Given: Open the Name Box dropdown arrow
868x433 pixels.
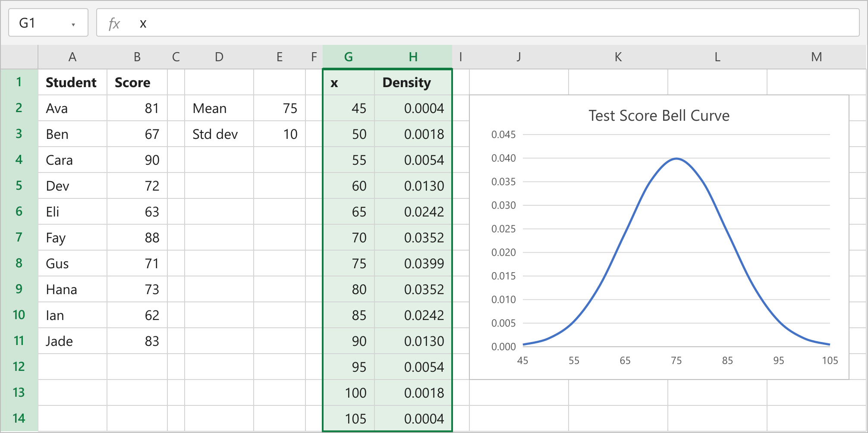Looking at the screenshot, I should (73, 24).
